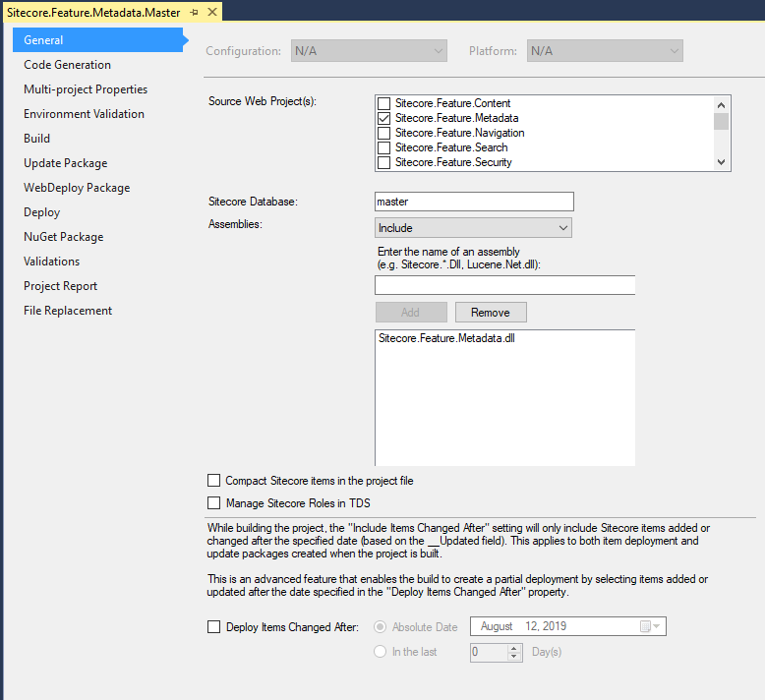Open the Update Package page

tap(65, 163)
